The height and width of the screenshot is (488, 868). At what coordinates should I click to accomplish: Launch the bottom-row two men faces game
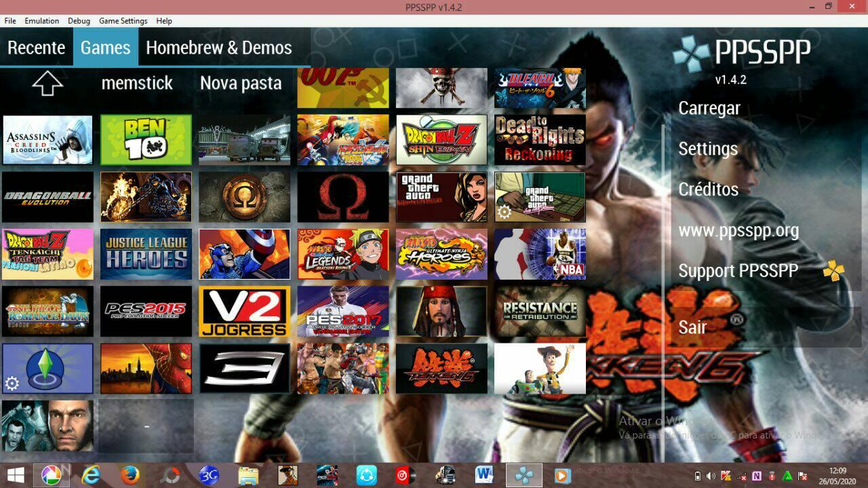47,426
